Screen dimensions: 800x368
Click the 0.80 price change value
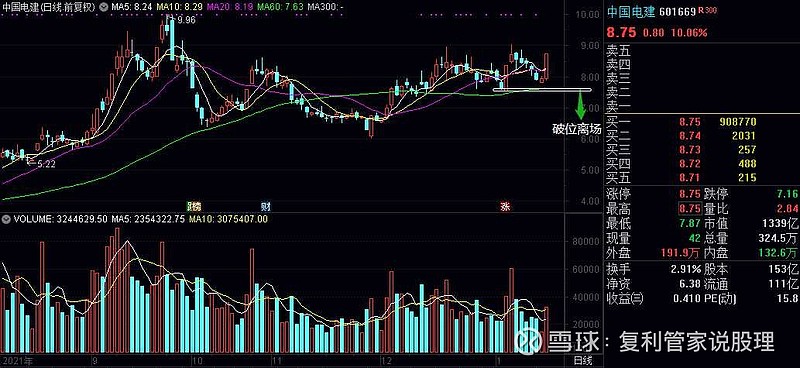pos(654,33)
